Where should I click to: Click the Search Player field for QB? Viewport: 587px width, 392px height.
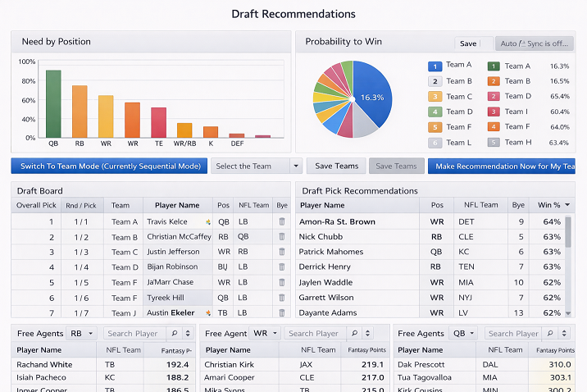click(513, 333)
